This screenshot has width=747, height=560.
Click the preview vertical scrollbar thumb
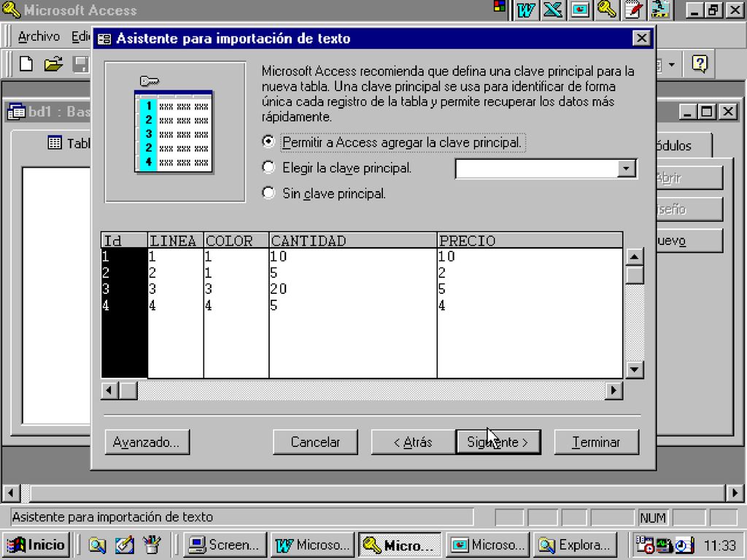pyautogui.click(x=634, y=275)
